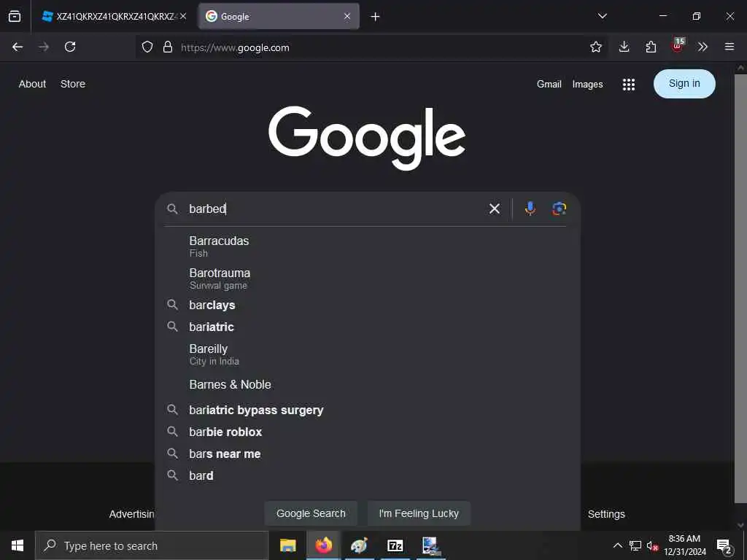This screenshot has width=747, height=560.
Task: Open the tracking protection shield icon
Action: [147, 47]
